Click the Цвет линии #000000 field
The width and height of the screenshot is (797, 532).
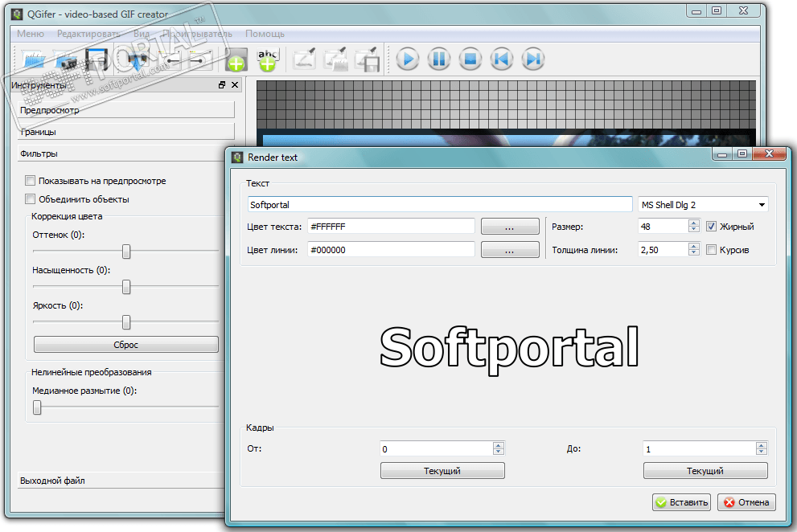(392, 249)
